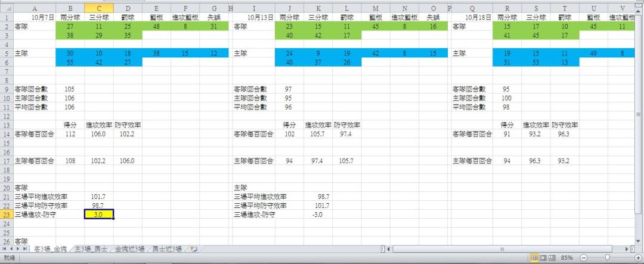
Task: Select yellow cell C23 showing 3.0
Action: coord(99,215)
